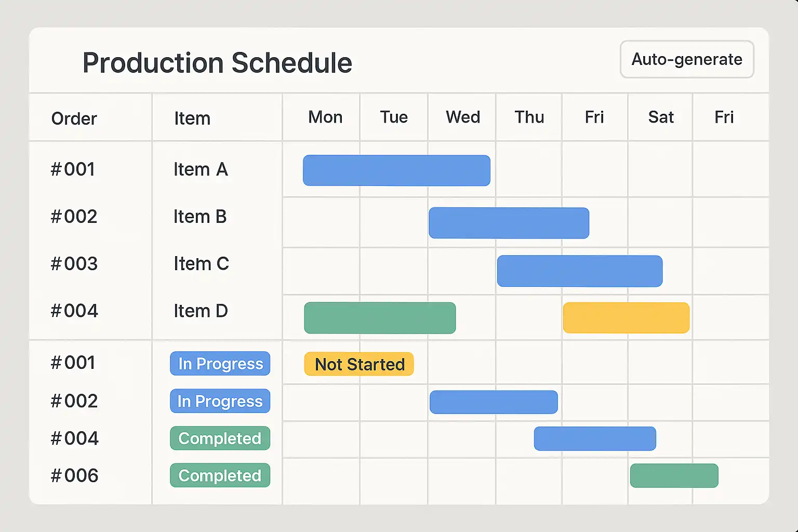Screen dimensions: 798x532
Task: Select the Sat column header
Action: pyautogui.click(x=660, y=117)
